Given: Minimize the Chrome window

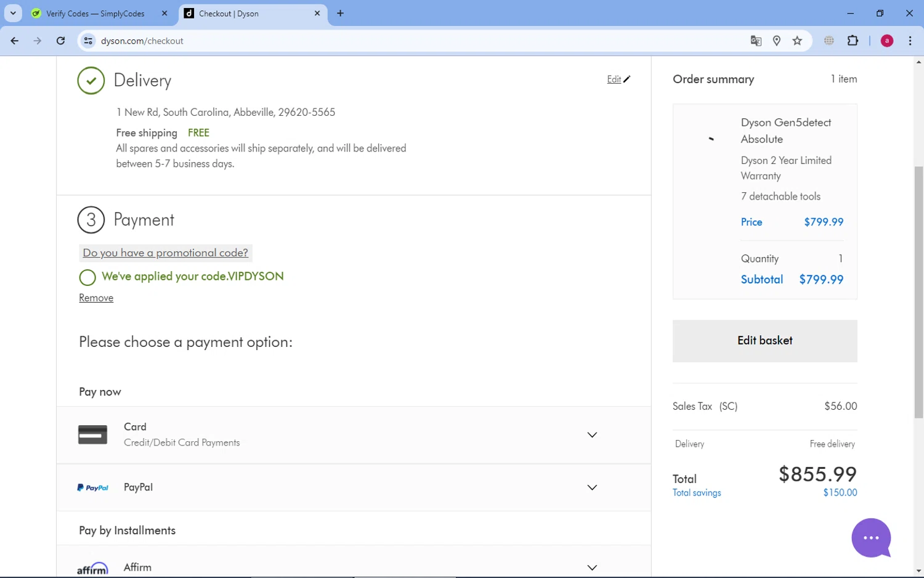Looking at the screenshot, I should pyautogui.click(x=851, y=13).
